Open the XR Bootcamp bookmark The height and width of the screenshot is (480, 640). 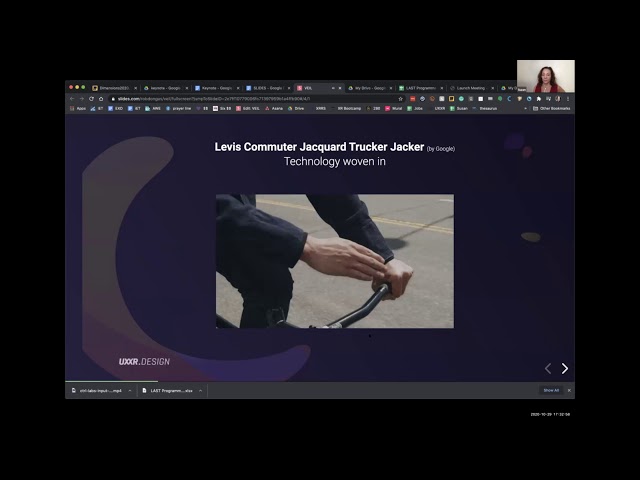(346, 109)
